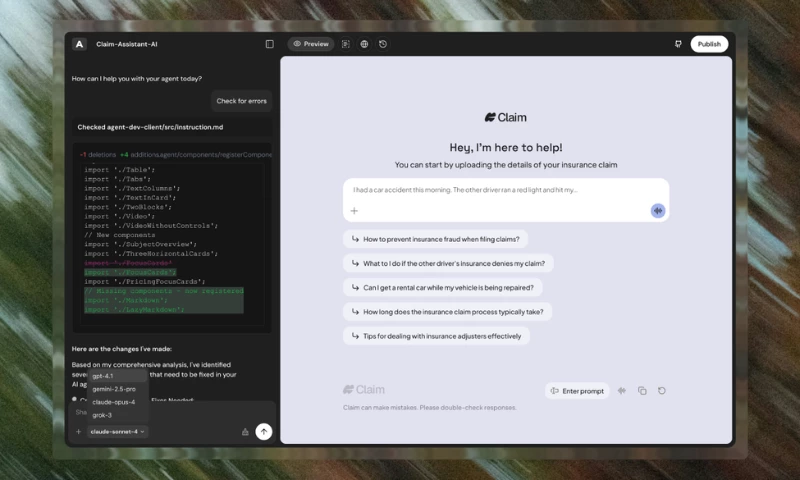This screenshot has height=480, width=800.
Task: Toggle the sidebar panel layout icon
Action: click(x=269, y=44)
